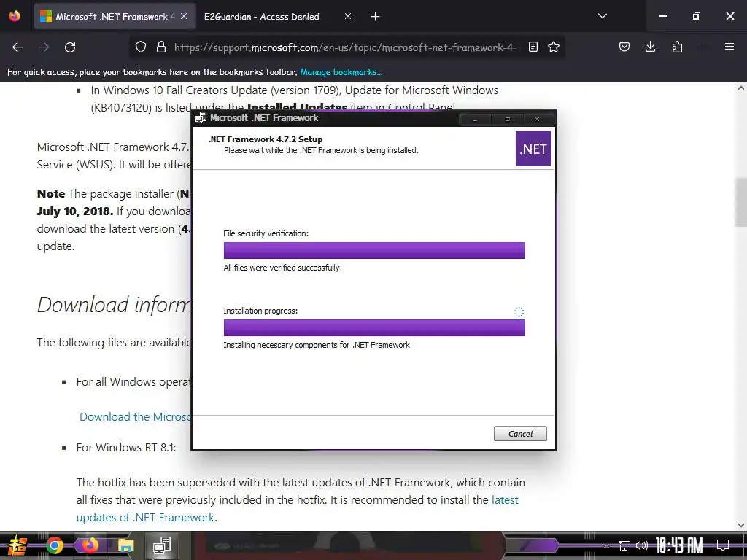Click the '.NET Framework 4.7.2 Setup' heading
Image resolution: width=747 pixels, height=560 pixels.
tap(266, 139)
